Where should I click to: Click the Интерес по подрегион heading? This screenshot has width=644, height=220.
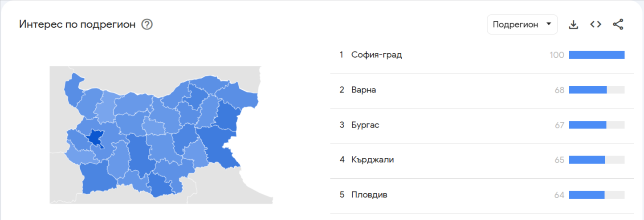point(77,24)
